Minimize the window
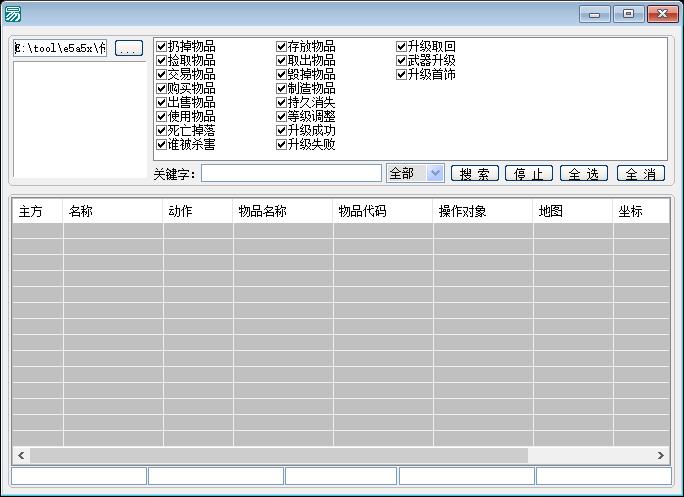 click(x=595, y=14)
